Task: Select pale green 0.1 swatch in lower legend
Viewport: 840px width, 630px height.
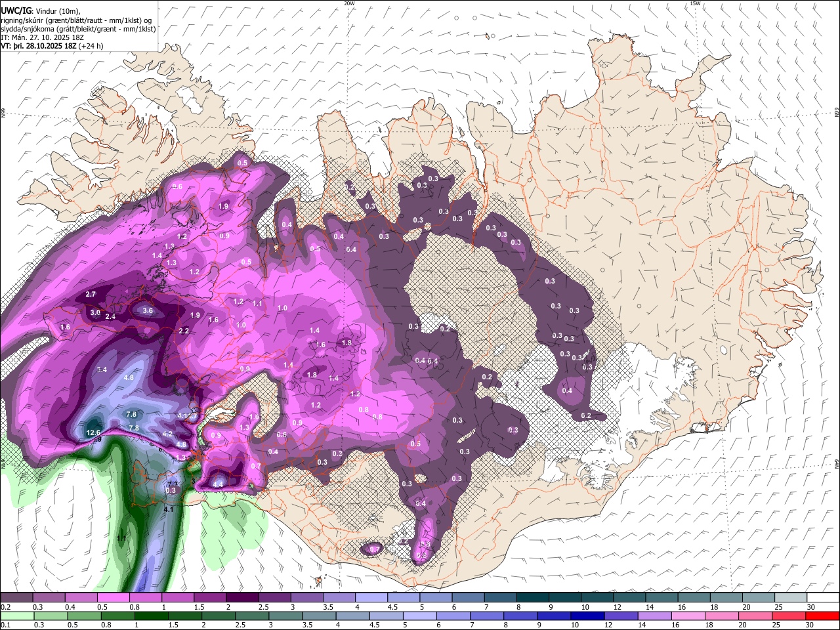Action: click(x=17, y=616)
